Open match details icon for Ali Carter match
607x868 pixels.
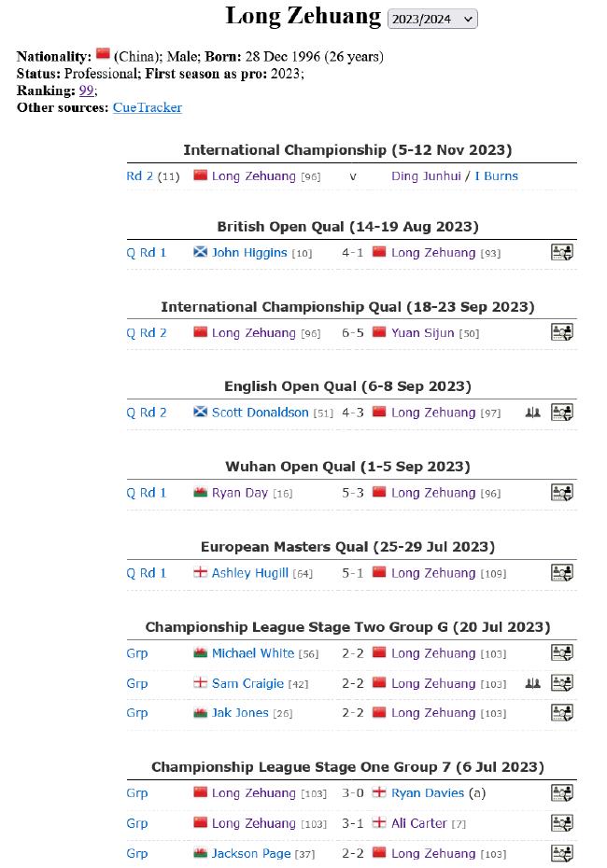click(561, 822)
